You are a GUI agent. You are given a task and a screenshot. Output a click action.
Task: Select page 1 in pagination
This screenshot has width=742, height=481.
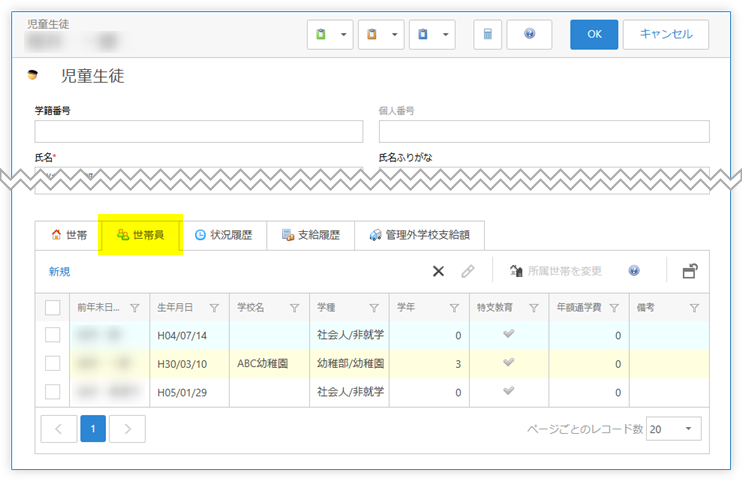(x=93, y=429)
